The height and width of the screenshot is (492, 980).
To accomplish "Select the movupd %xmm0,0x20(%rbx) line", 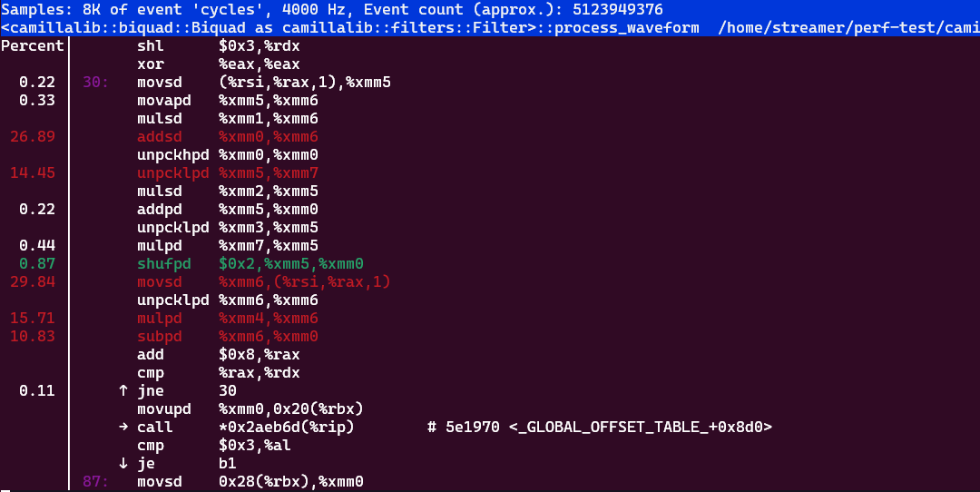I will 250,408.
